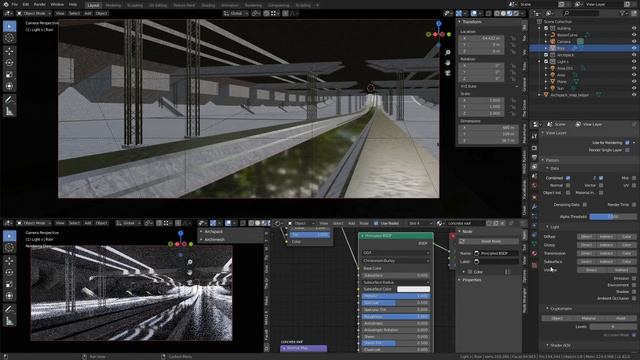Screen dimensions: 640x360
Task: Toggle Use for Rendering checkbox
Action: (x=627, y=142)
